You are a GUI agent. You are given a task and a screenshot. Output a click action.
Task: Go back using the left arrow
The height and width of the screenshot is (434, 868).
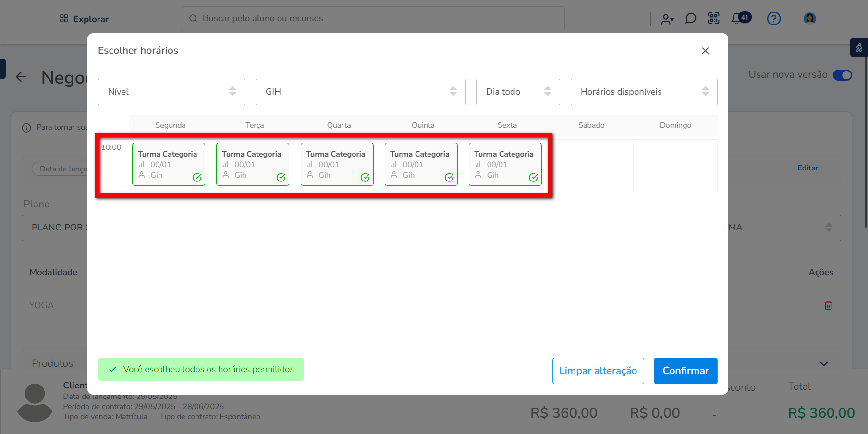click(21, 77)
